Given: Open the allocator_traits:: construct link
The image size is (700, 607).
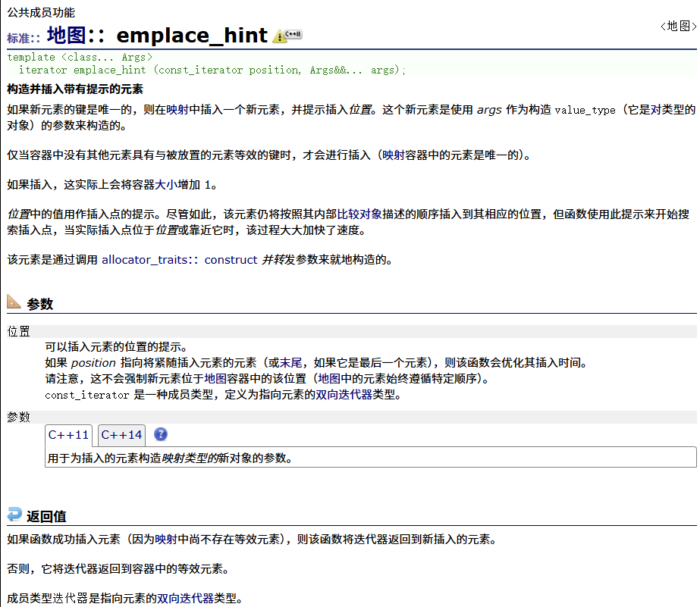Looking at the screenshot, I should pyautogui.click(x=180, y=260).
